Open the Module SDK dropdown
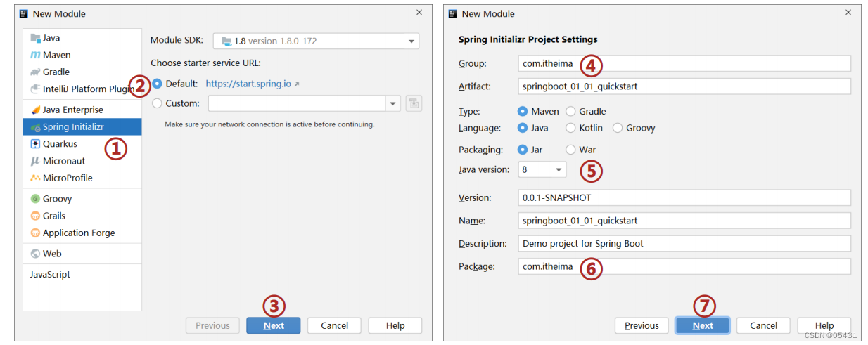 pyautogui.click(x=316, y=41)
